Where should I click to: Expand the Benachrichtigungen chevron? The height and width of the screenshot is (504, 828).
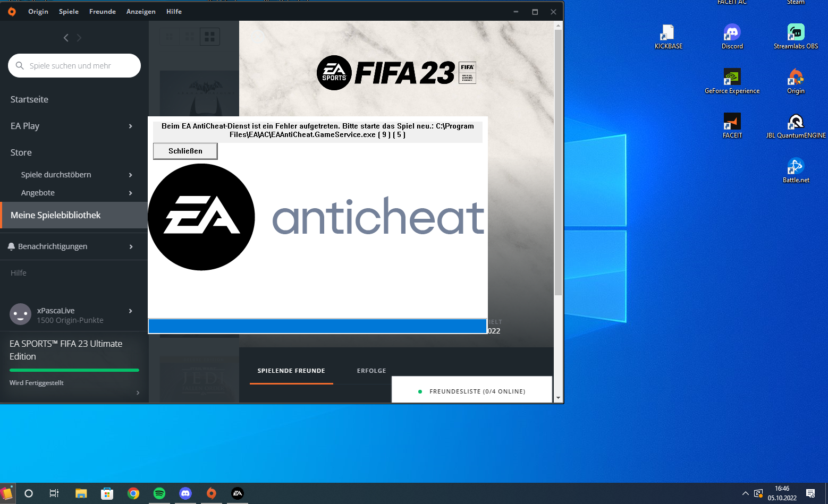[131, 246]
